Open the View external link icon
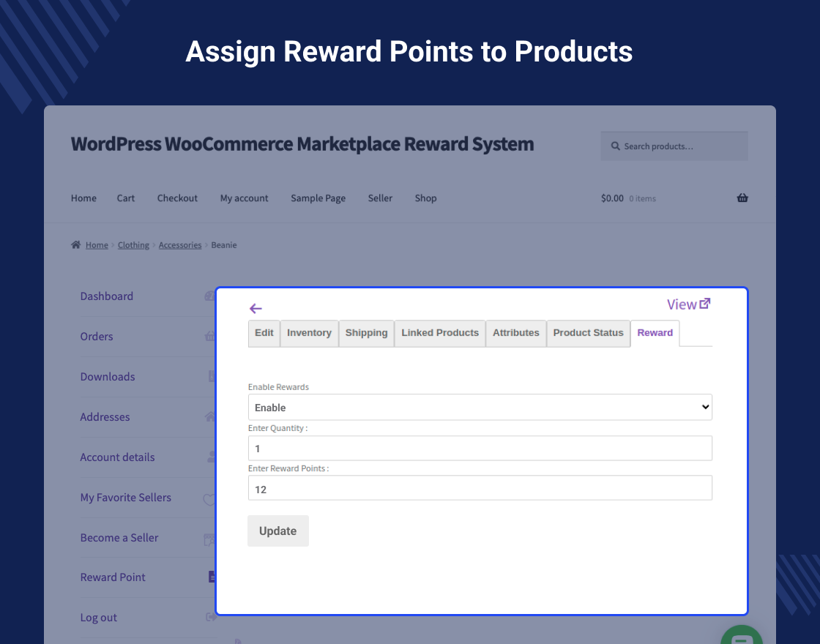 pyautogui.click(x=705, y=303)
